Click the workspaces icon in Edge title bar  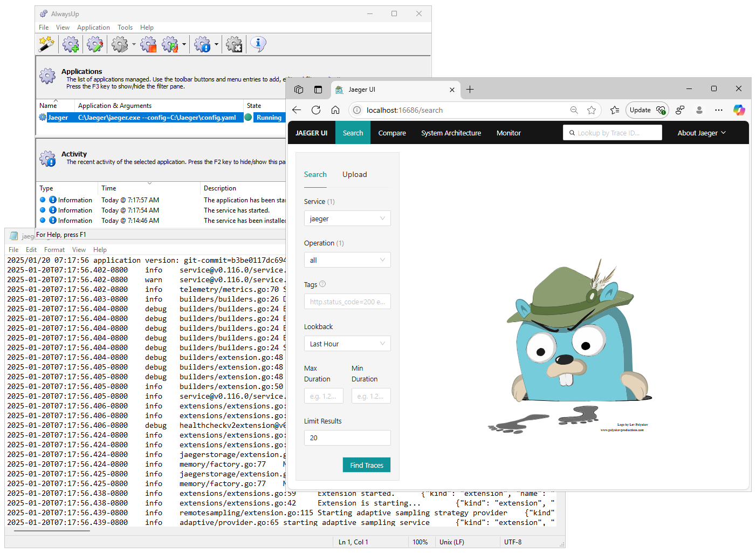[299, 90]
